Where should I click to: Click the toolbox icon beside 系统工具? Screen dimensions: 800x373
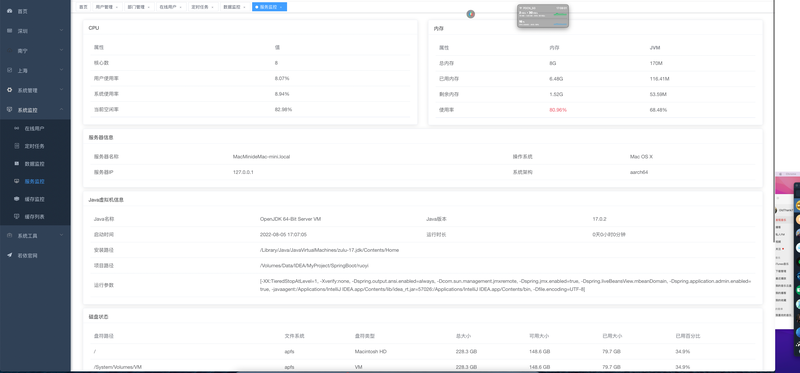[10, 236]
